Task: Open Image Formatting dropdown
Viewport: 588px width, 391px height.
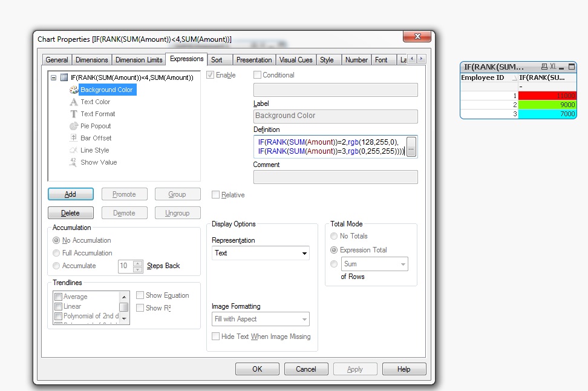Action: tap(260, 319)
